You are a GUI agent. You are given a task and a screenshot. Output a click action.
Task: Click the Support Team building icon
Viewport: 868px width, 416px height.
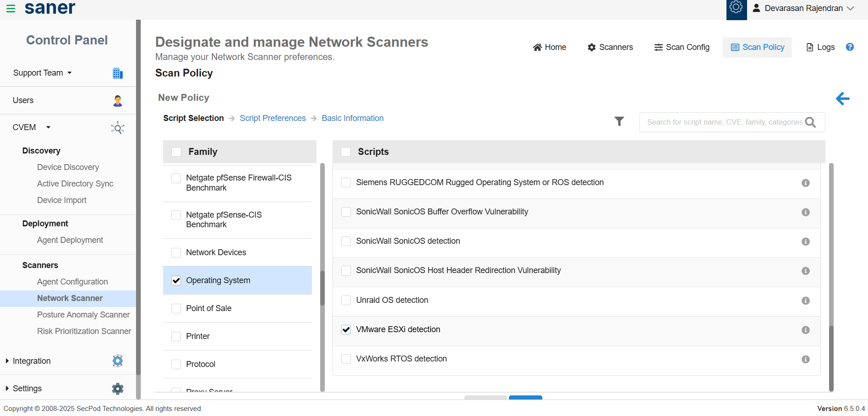coord(118,73)
